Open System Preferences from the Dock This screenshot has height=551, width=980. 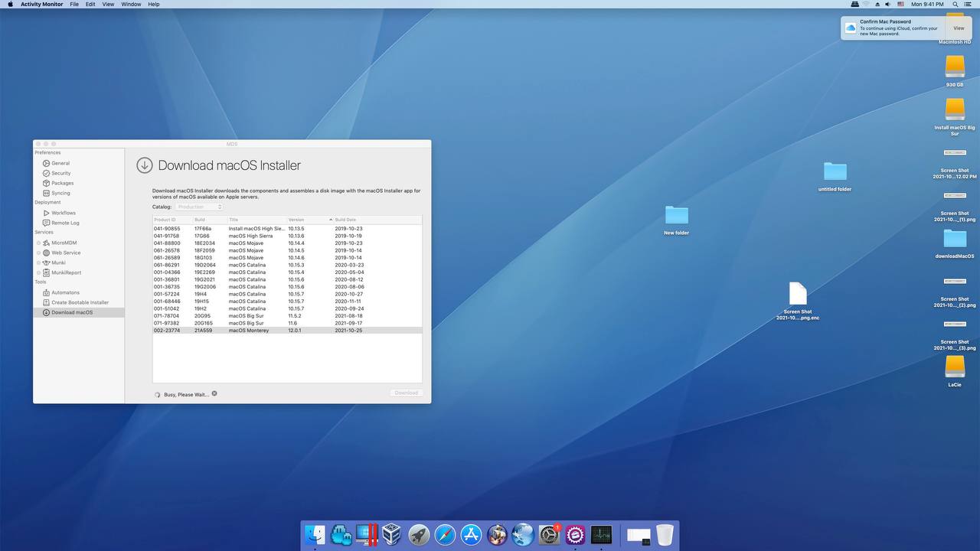point(549,534)
